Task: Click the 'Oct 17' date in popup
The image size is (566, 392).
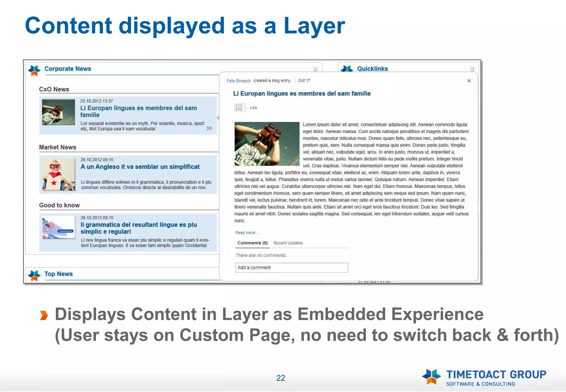Action: (304, 80)
